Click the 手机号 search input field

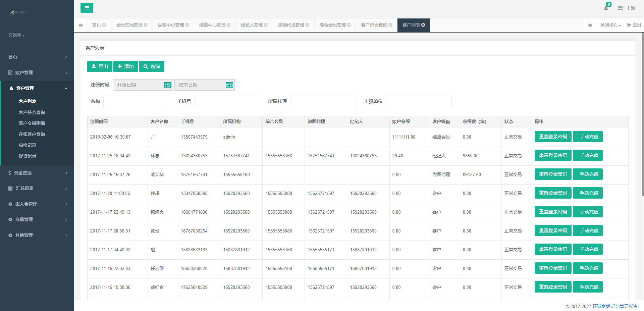coord(227,102)
